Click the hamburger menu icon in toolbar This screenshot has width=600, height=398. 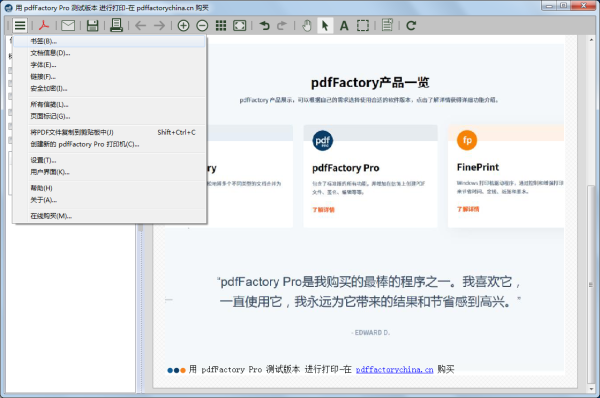click(20, 26)
